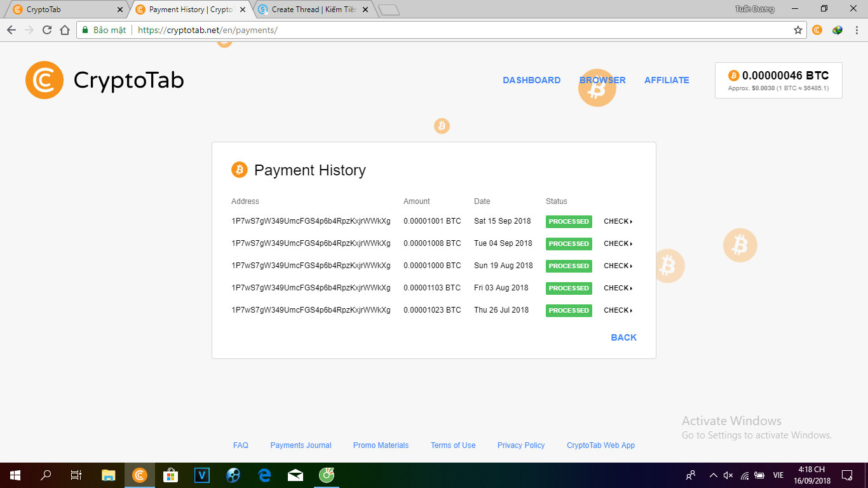The image size is (868, 488).
Task: Open the CryptoTab extension icon in toolbar
Action: pos(817,30)
